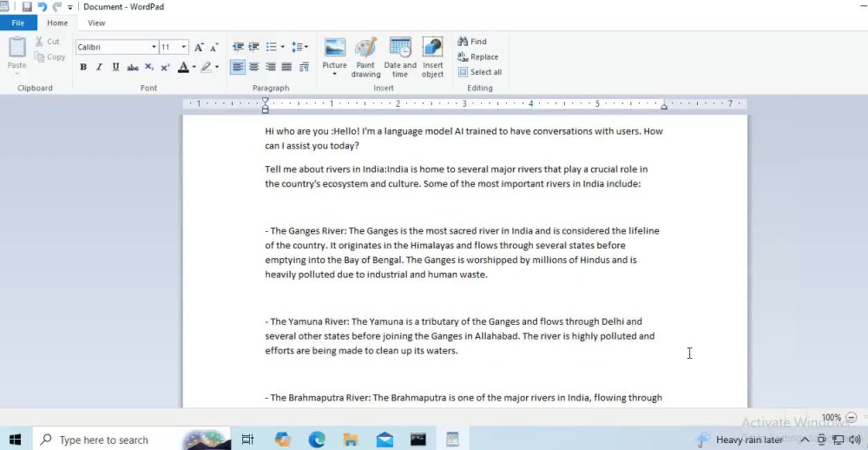
Task: Switch to the View tab
Action: click(x=96, y=23)
